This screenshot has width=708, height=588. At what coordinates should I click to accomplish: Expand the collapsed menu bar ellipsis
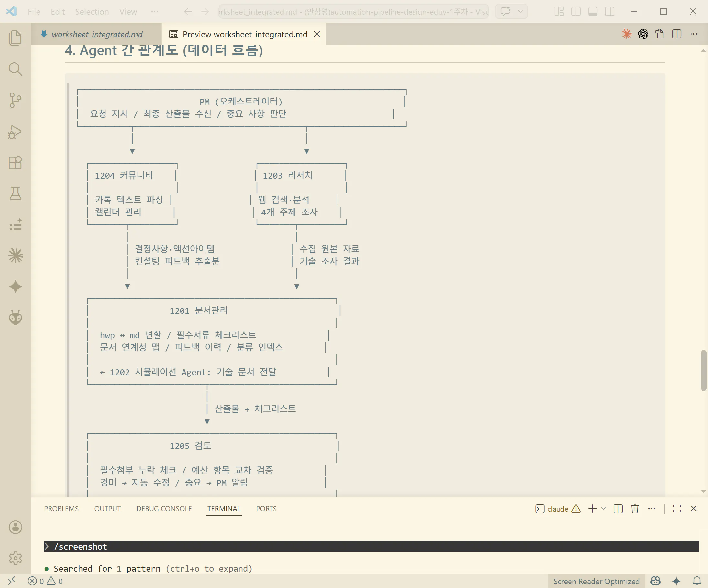(x=154, y=12)
